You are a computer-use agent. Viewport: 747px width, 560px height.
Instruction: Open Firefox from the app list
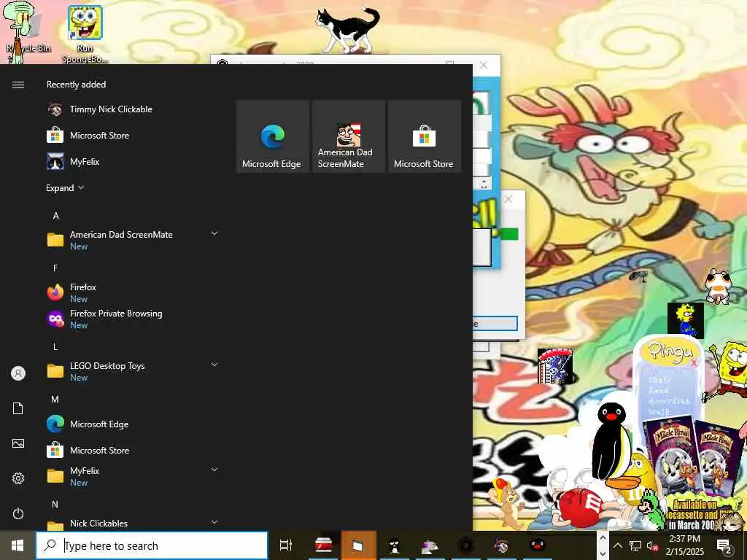click(x=131, y=292)
